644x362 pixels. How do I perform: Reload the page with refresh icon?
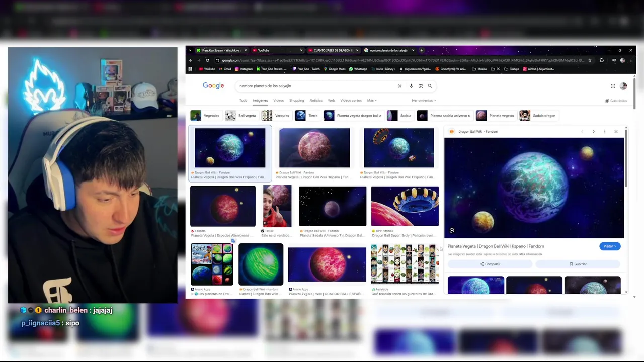click(207, 60)
